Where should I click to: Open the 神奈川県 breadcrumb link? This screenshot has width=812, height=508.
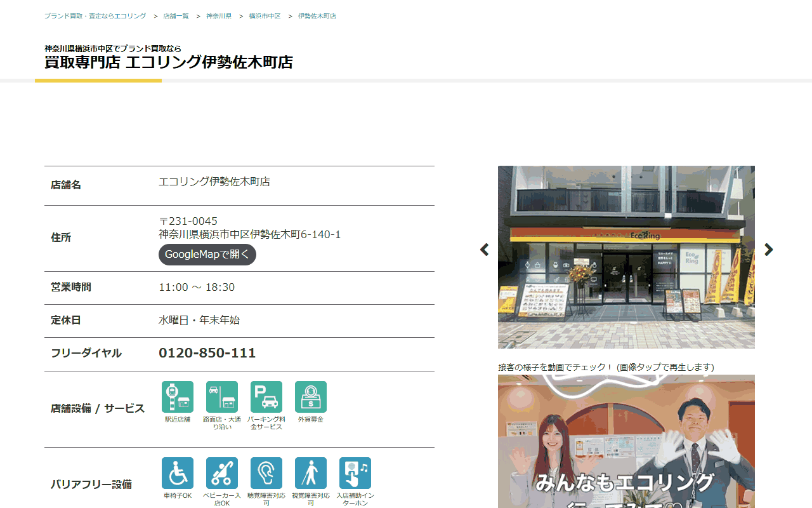coord(219,16)
